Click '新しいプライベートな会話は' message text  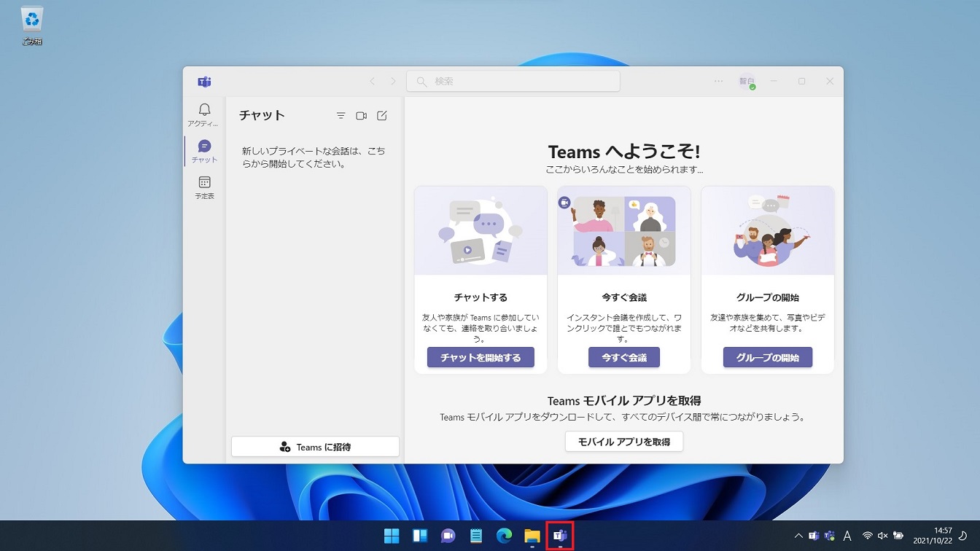click(x=314, y=157)
